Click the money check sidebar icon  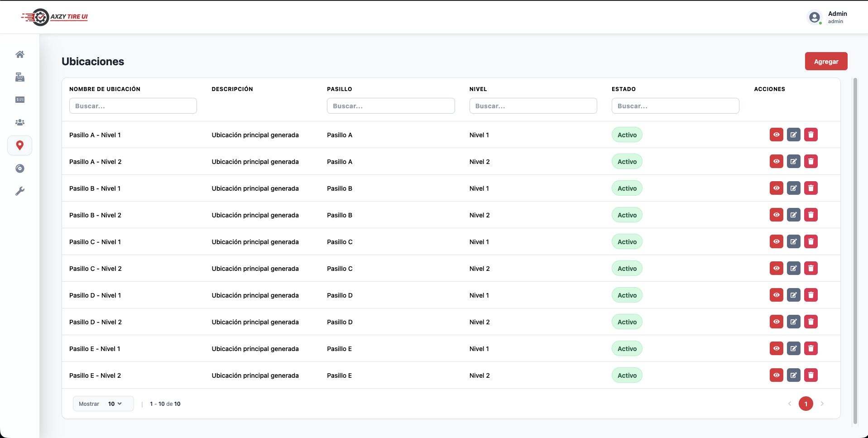pos(19,100)
